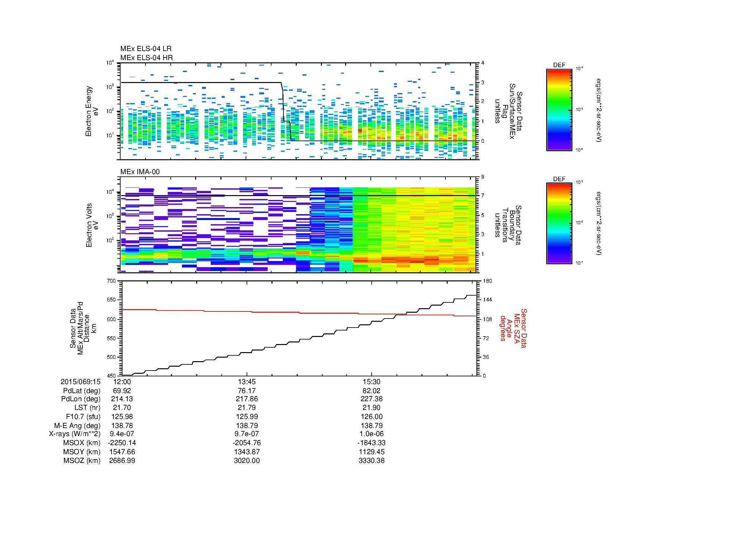Select the PdLat (deg) row label
Image resolution: width=756 pixels, height=534 pixels.
coord(82,391)
